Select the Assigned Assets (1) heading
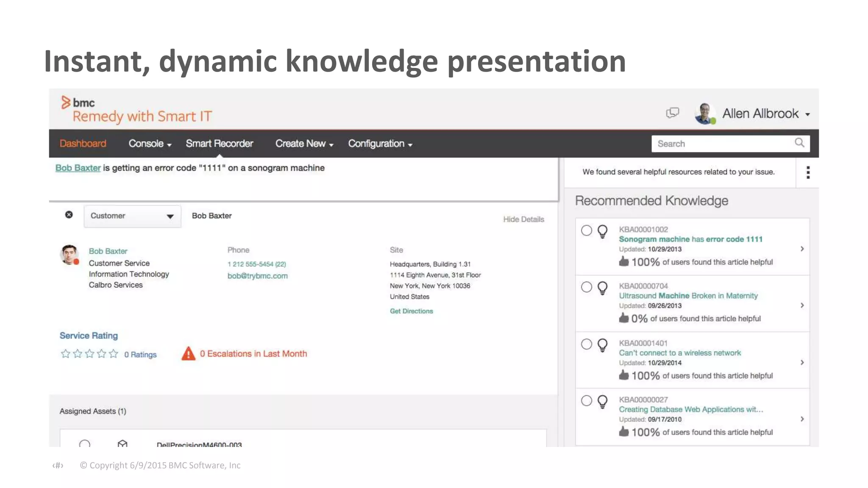 tap(93, 411)
